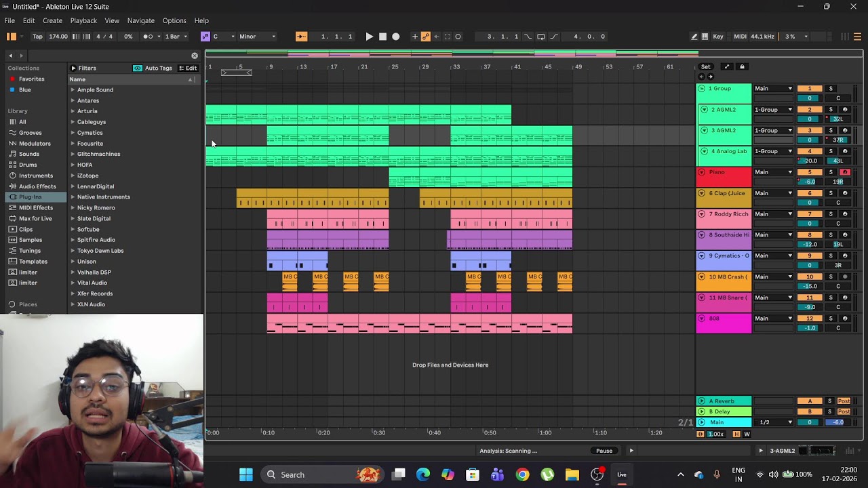The width and height of the screenshot is (868, 488).
Task: Open the Navigate menu
Action: (x=141, y=20)
